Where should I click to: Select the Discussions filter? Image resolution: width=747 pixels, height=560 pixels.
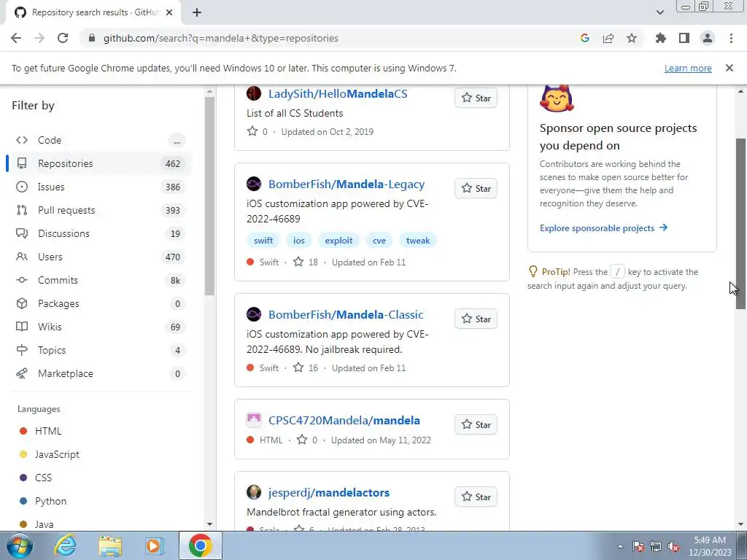[99, 233]
